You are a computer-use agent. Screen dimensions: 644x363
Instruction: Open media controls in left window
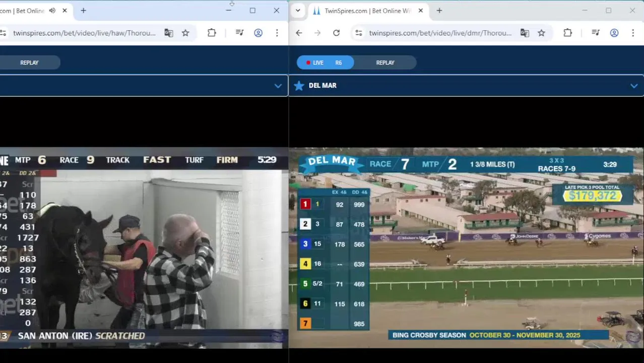coord(240,33)
